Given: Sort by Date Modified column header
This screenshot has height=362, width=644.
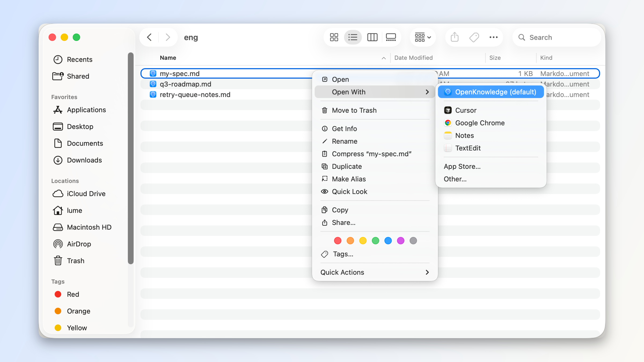Looking at the screenshot, I should pyautogui.click(x=414, y=58).
